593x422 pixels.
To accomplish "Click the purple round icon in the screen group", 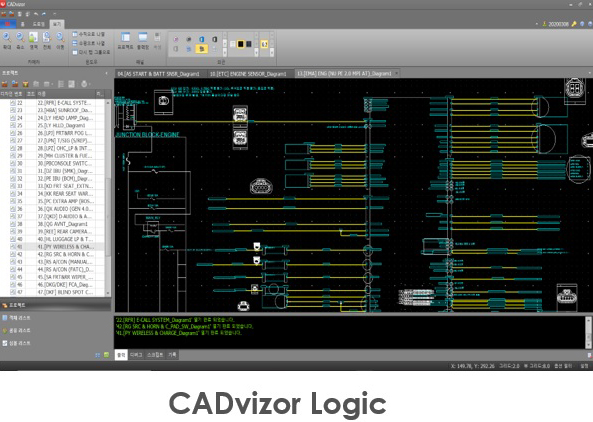I will coord(176,39).
